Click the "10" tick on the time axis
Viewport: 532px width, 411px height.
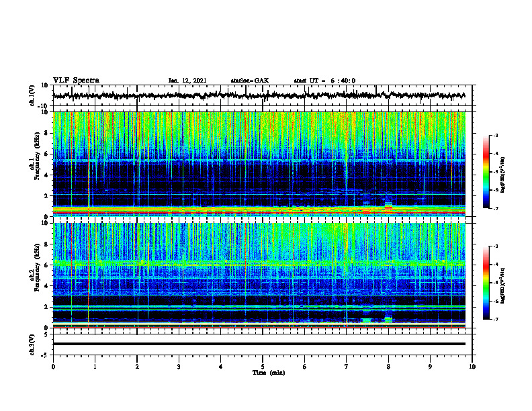pos(472,367)
